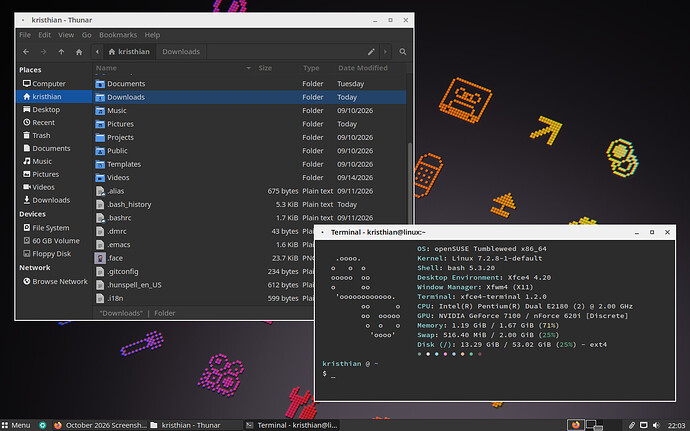Viewport: 690px width, 431px height.
Task: Open Downloads shortcut in sidebar
Action: click(x=54, y=200)
